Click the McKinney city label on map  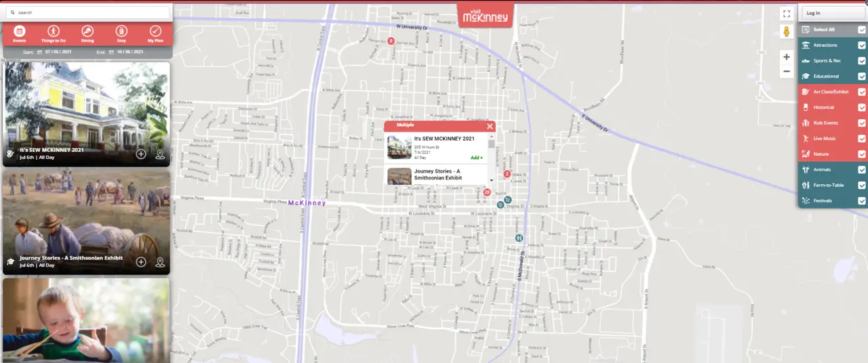pyautogui.click(x=307, y=202)
